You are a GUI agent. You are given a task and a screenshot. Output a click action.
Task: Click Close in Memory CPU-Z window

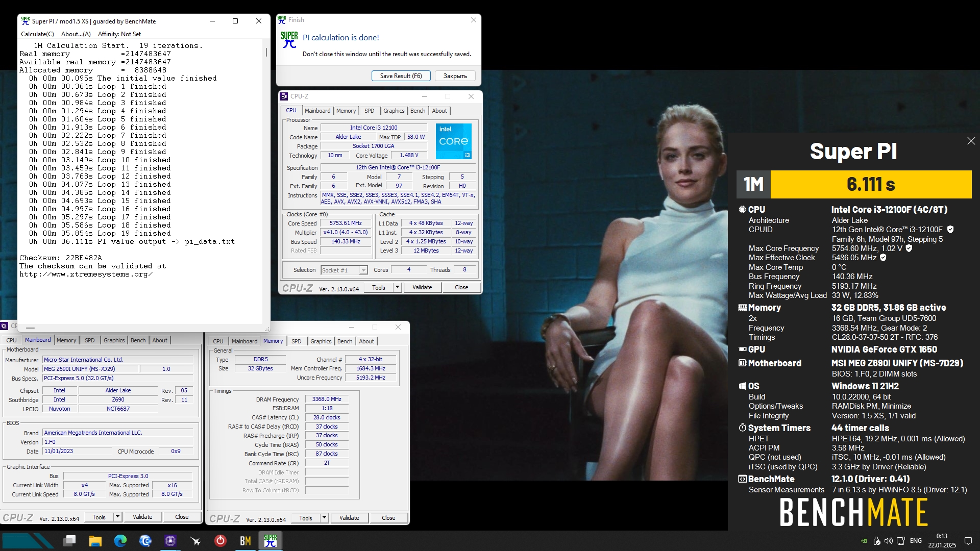click(388, 518)
